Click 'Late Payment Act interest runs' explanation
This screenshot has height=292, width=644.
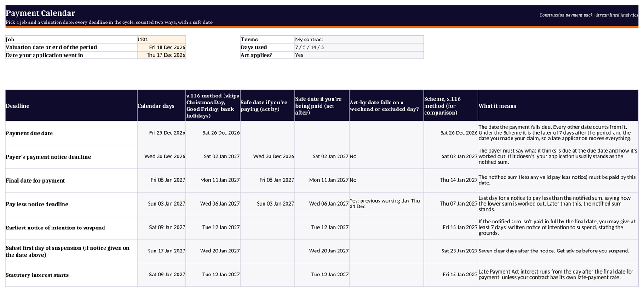pyautogui.click(x=558, y=275)
